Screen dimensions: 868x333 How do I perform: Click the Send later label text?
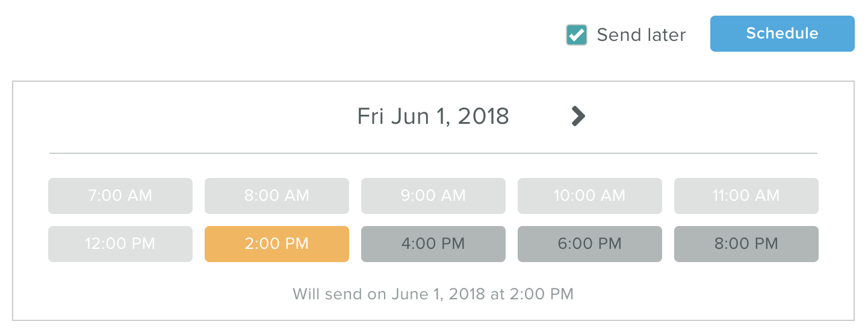click(641, 35)
